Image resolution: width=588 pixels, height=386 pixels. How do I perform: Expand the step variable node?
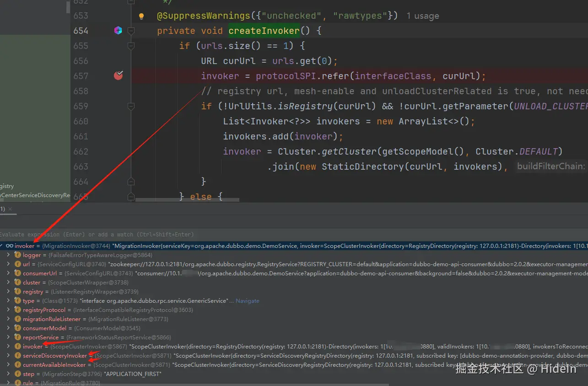pyautogui.click(x=8, y=374)
